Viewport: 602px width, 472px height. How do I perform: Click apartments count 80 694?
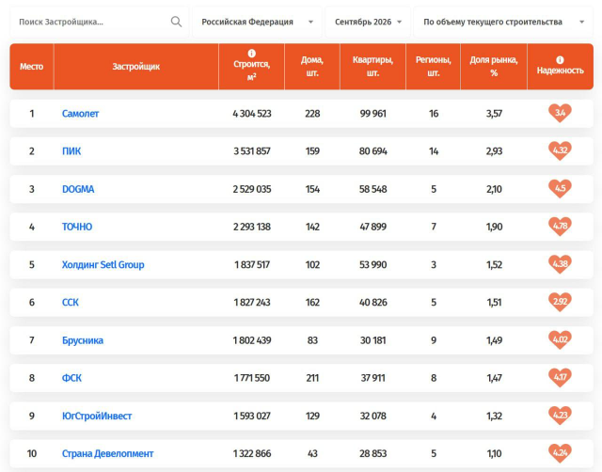click(373, 151)
